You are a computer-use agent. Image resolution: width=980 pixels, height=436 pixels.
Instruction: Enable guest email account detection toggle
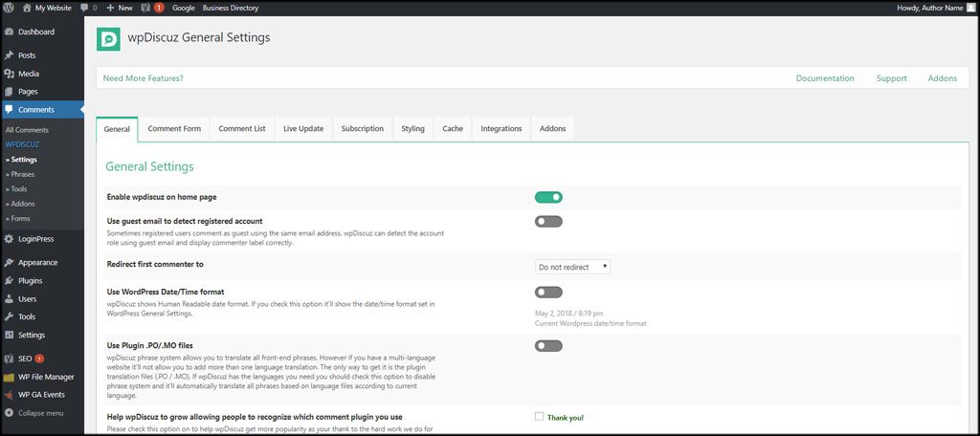click(x=548, y=221)
